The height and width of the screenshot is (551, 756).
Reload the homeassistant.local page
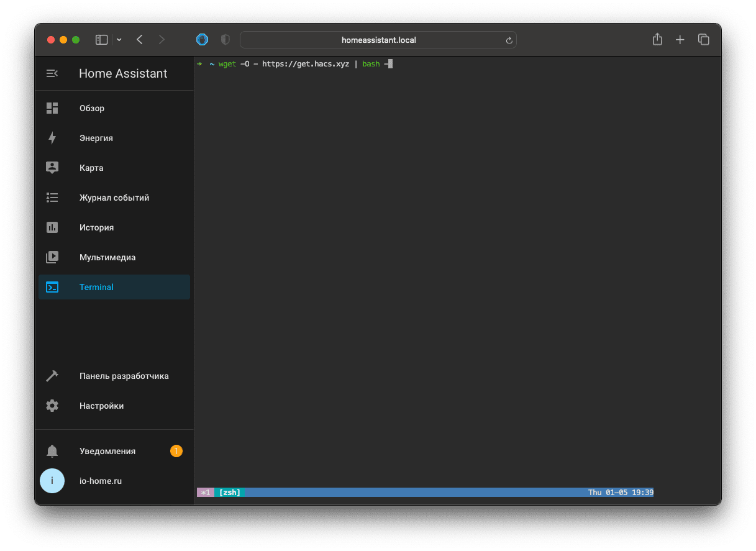coord(509,39)
